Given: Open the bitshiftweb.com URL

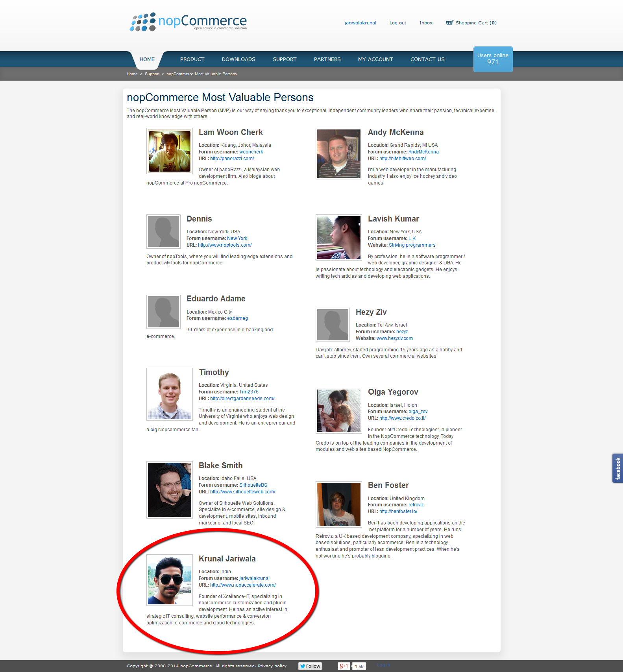Looking at the screenshot, I should tap(403, 159).
